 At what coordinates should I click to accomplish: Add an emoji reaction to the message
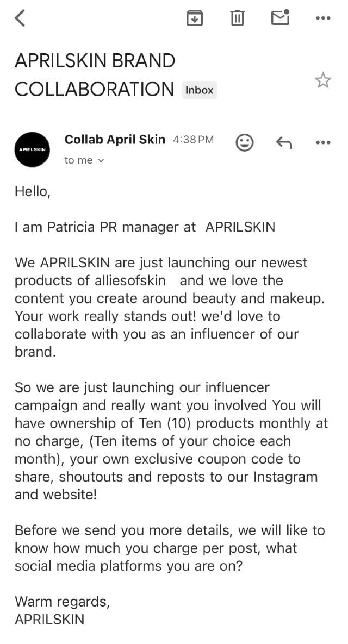pyautogui.click(x=245, y=143)
